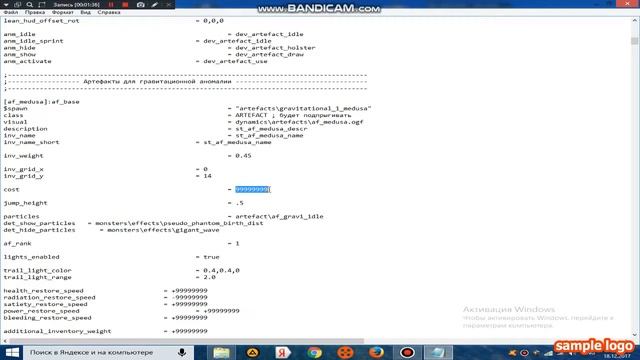The height and width of the screenshot is (360, 640).
Task: Take a screenshot with Bandicam camera icon
Action: [141, 4]
